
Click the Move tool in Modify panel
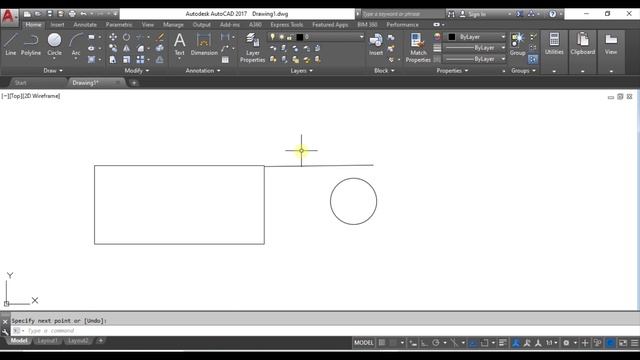point(113,37)
